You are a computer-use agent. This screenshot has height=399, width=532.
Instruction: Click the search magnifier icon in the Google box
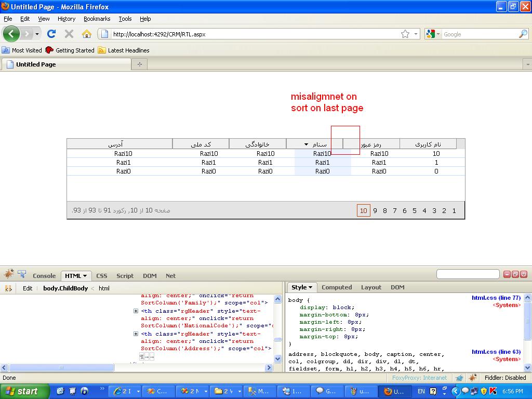point(523,34)
